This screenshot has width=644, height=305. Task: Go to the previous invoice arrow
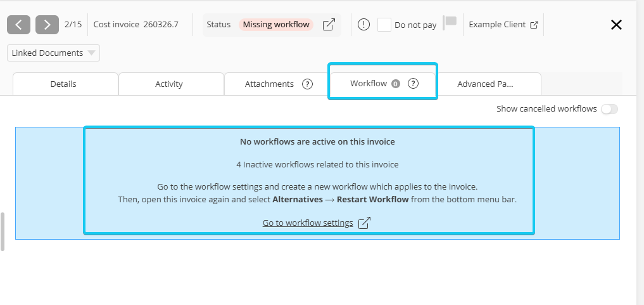[18, 25]
